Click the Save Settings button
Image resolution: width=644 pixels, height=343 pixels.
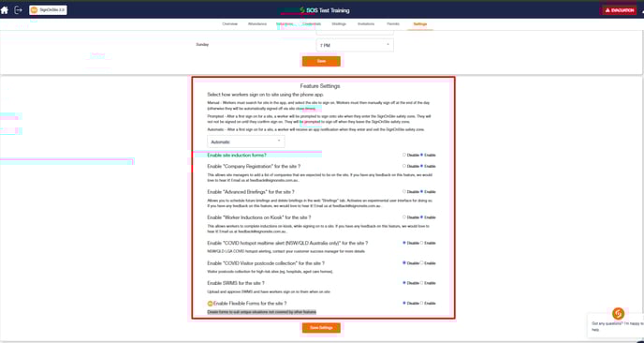click(x=321, y=328)
